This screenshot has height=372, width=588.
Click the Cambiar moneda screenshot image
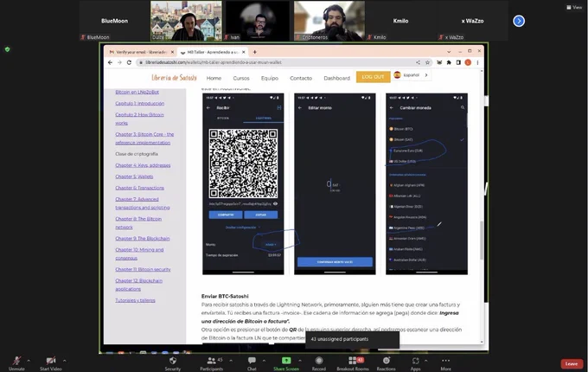click(427, 183)
